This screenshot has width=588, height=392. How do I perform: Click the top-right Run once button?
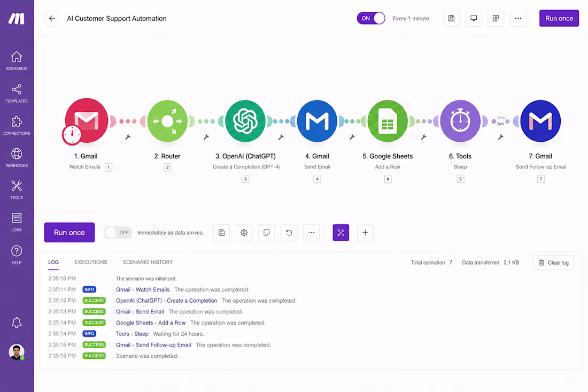559,18
